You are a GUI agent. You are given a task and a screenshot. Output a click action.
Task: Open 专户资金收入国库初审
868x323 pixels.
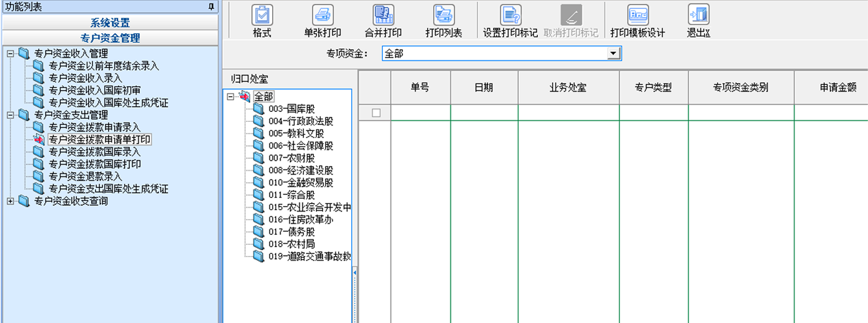coord(95,90)
